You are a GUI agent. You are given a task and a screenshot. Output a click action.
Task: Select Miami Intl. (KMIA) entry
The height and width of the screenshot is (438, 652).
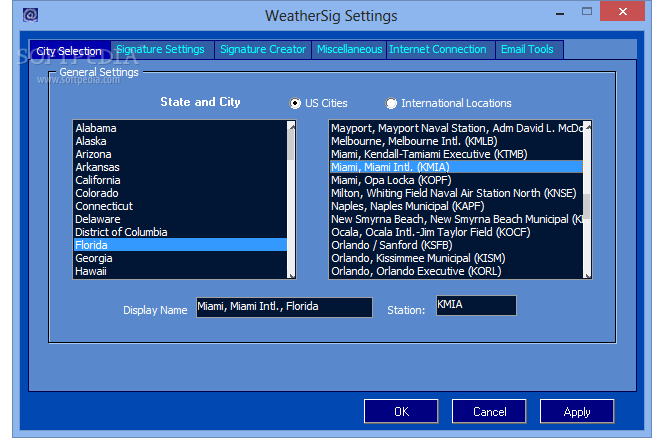457,167
